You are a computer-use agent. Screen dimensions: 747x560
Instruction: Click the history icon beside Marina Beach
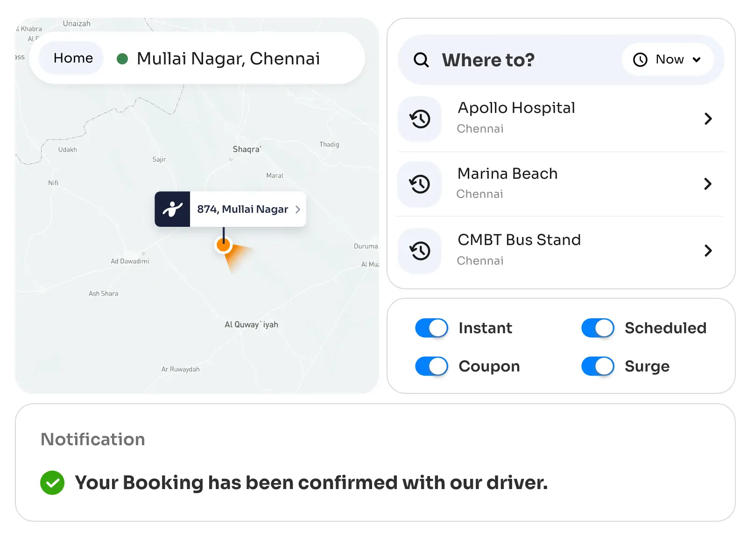(x=419, y=184)
